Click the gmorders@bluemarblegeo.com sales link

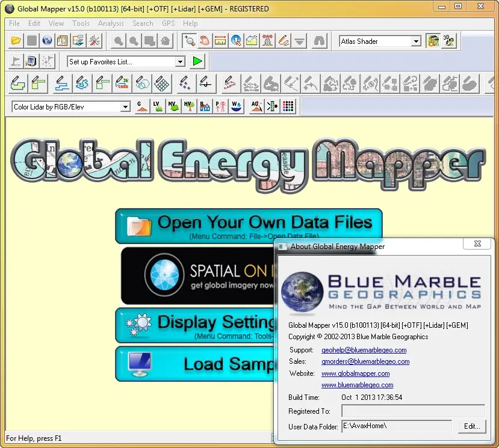(365, 361)
